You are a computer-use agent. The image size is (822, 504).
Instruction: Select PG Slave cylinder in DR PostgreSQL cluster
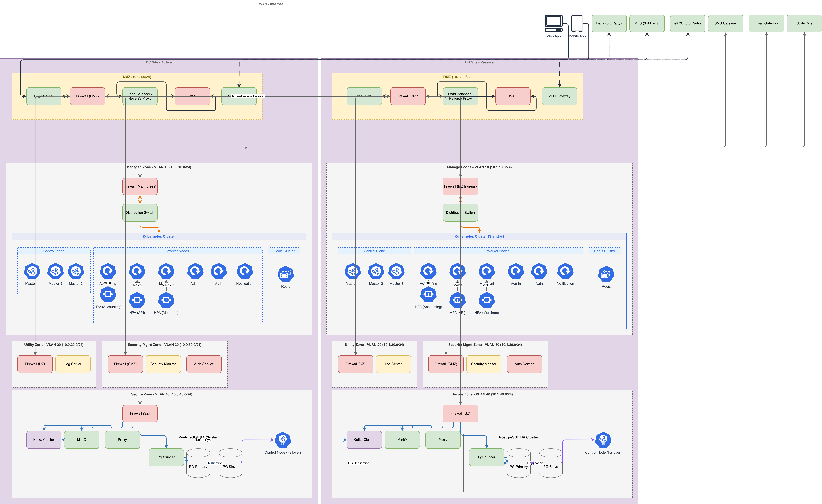pyautogui.click(x=551, y=463)
